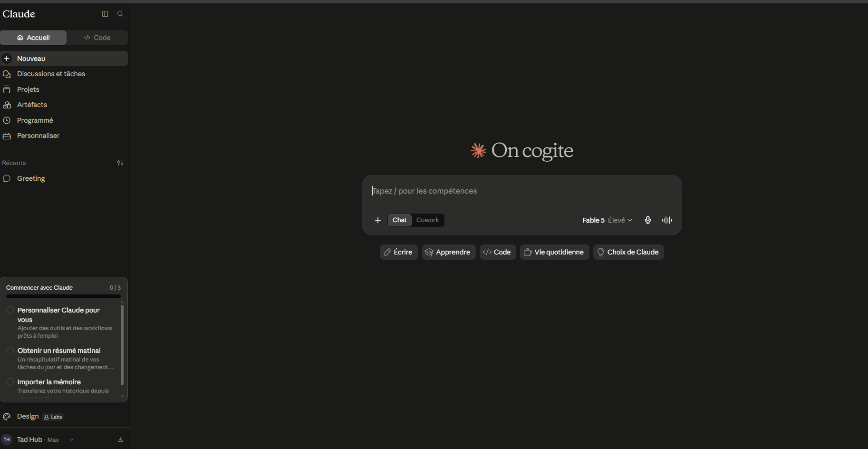Click the Personnaliser toolbox icon

coord(7,136)
